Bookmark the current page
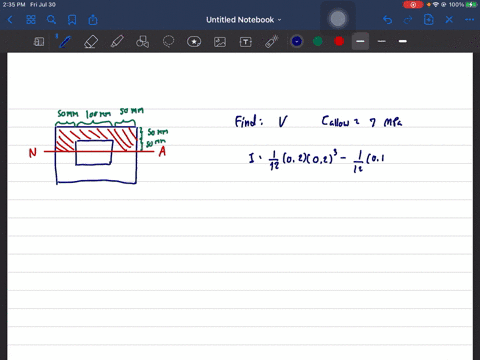 72,20
